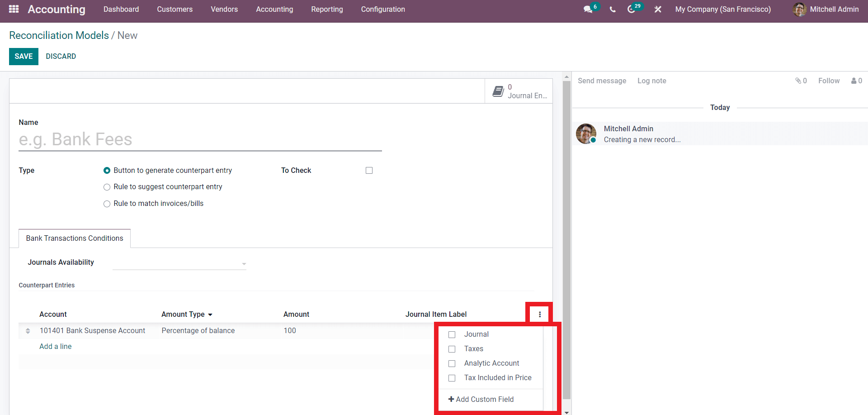
Task: Open the conversations chat icon
Action: point(588,10)
